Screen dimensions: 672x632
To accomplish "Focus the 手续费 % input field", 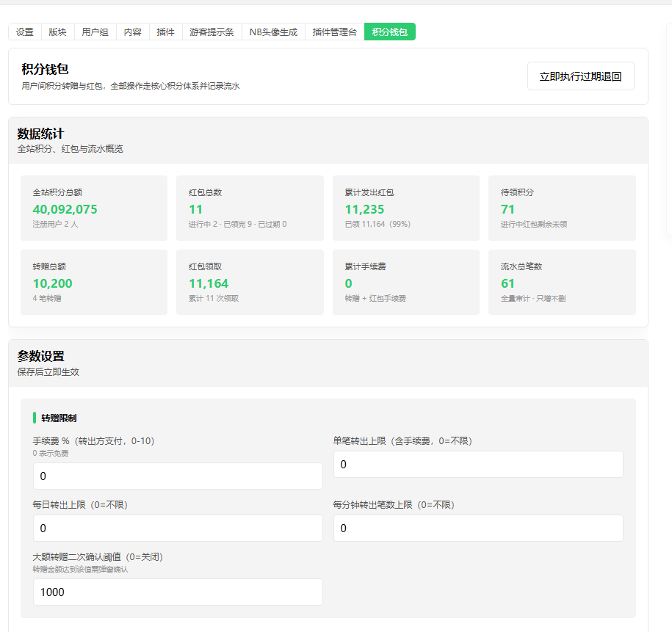I will 178,476.
